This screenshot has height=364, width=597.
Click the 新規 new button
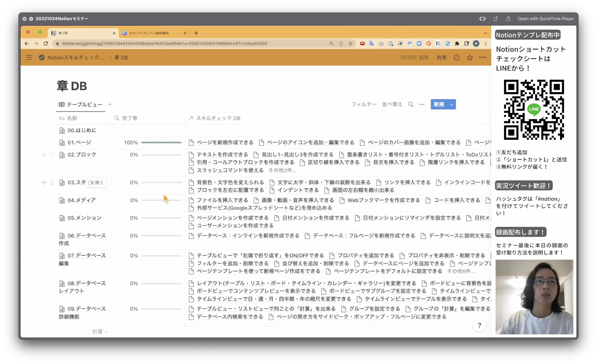tap(439, 104)
